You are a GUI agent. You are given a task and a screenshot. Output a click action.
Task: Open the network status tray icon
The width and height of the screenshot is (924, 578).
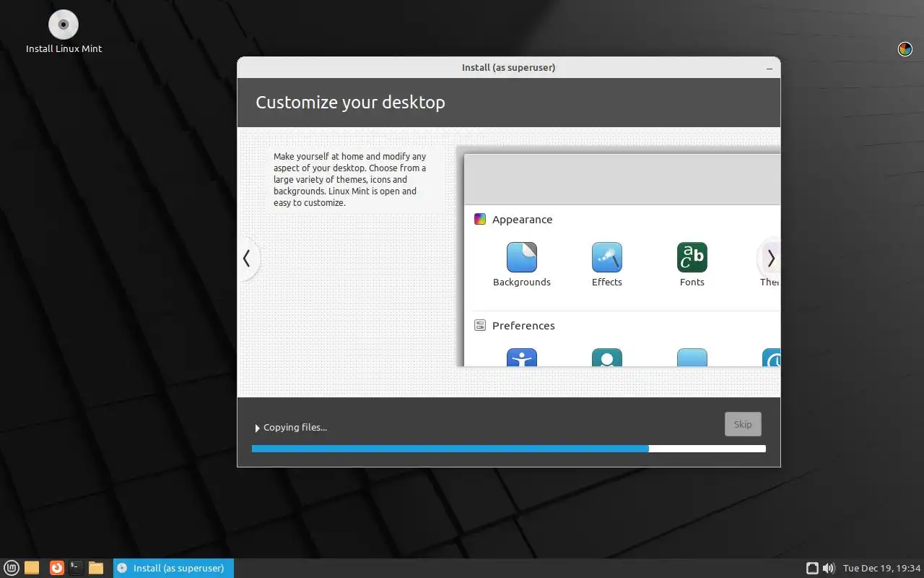click(x=812, y=568)
